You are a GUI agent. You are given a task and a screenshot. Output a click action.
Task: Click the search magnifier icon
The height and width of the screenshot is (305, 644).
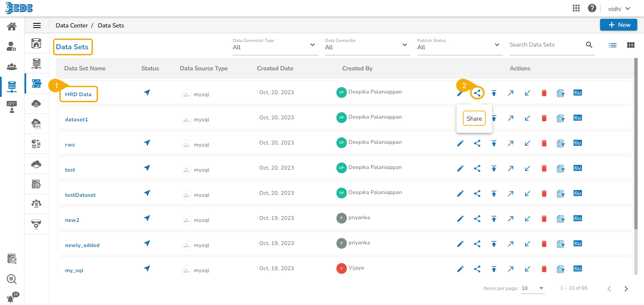589,45
